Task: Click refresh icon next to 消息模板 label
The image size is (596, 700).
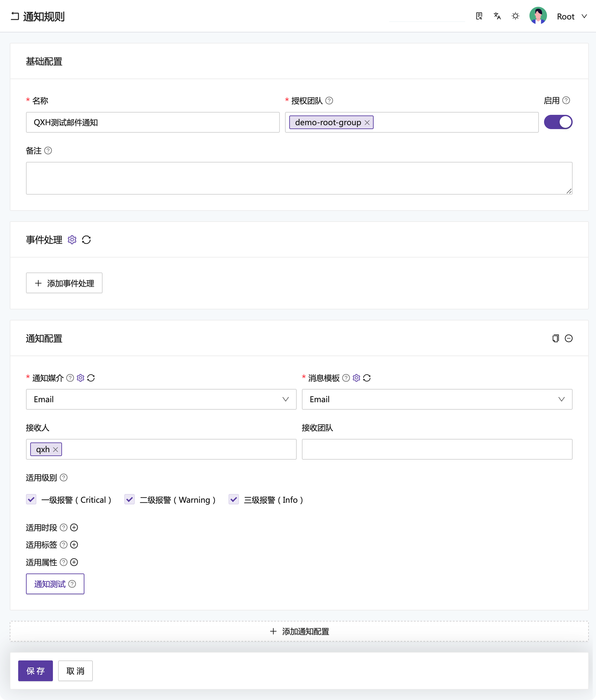Action: click(367, 378)
